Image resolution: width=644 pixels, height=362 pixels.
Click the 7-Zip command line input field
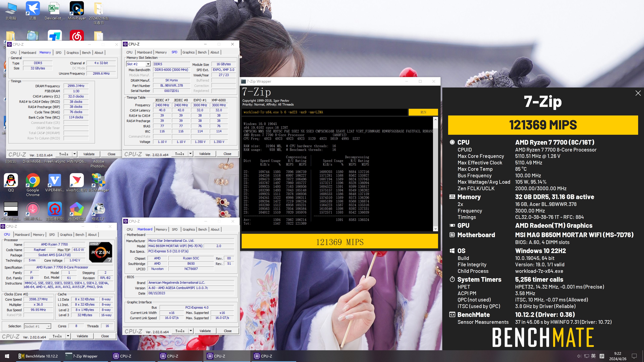pos(325,112)
